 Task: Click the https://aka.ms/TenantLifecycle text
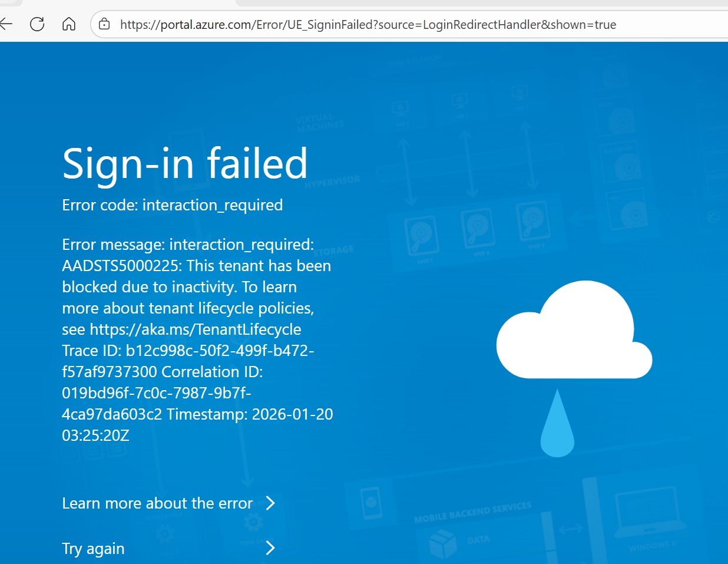[x=196, y=329]
